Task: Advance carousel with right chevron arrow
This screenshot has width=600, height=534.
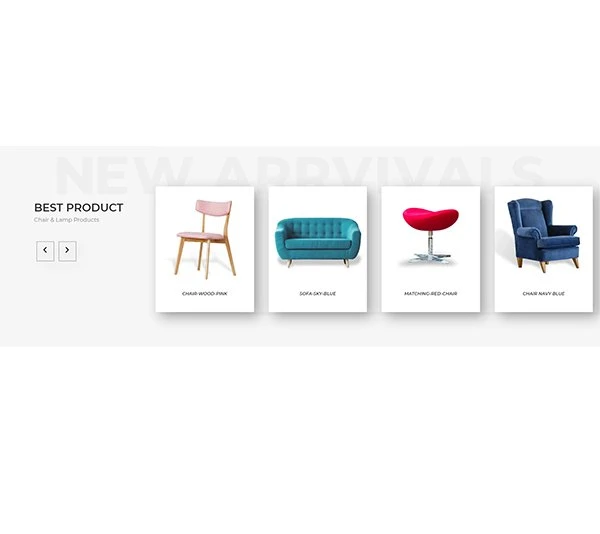Action: (67, 251)
